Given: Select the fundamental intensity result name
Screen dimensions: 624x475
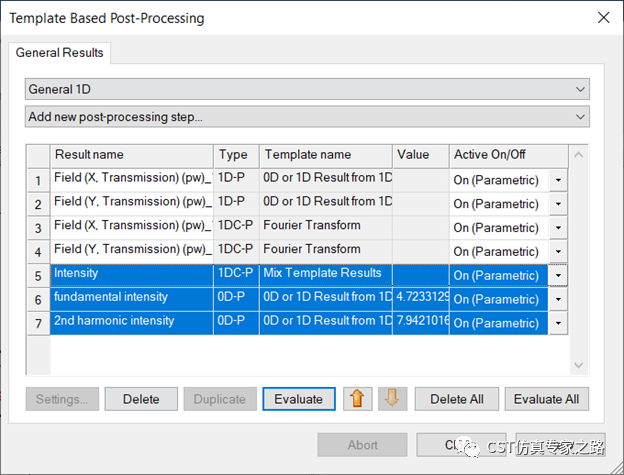Looking at the screenshot, I should pyautogui.click(x=132, y=297).
